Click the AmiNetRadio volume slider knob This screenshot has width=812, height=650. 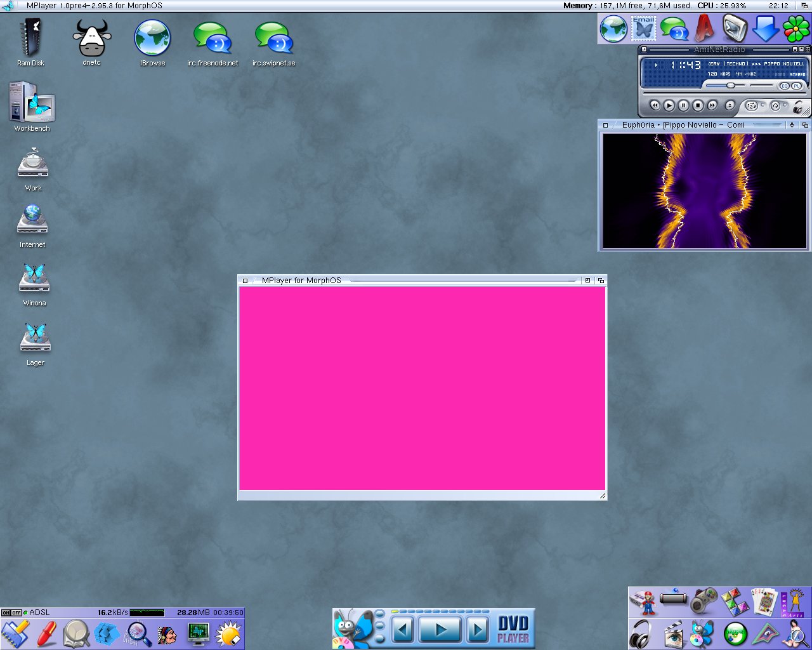point(731,85)
